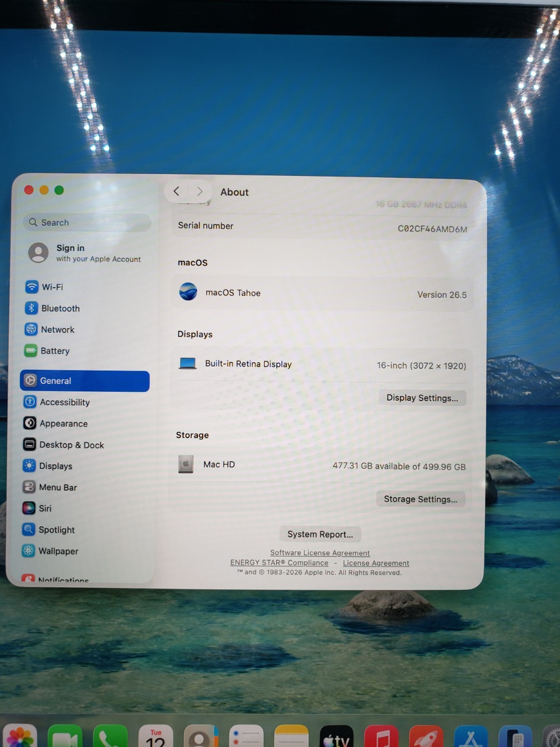This screenshot has height=747, width=560.
Task: Click the Search field in sidebar
Action: click(87, 223)
